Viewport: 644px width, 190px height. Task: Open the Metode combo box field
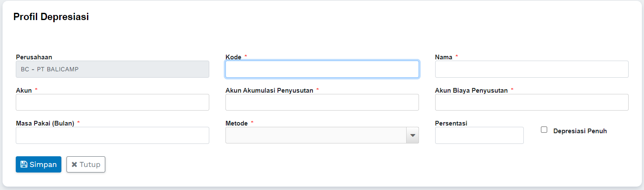(x=316, y=135)
